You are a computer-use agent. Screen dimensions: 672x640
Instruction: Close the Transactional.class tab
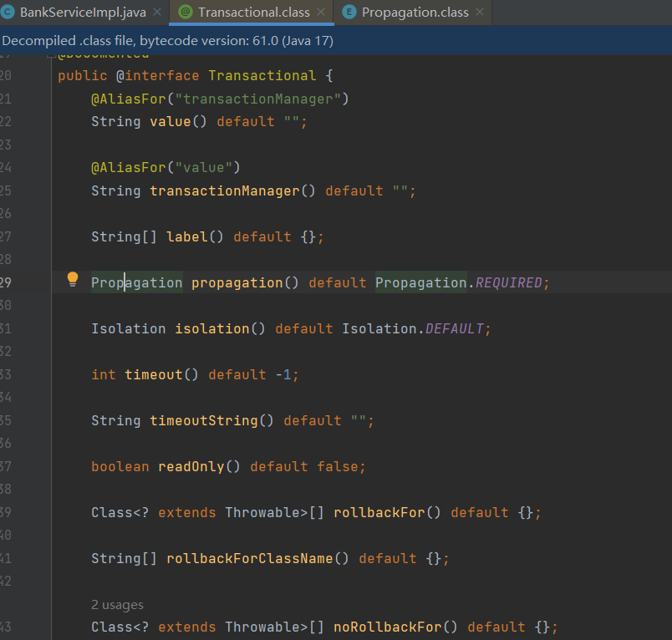(322, 13)
